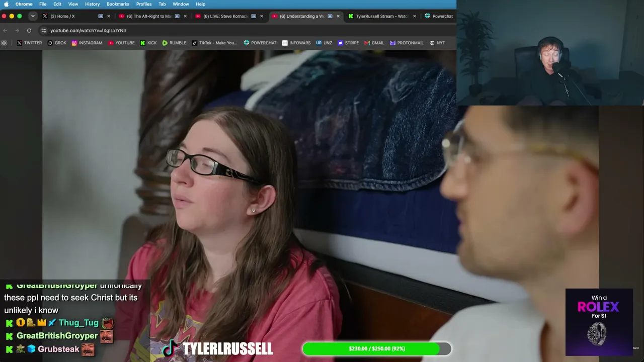Click the Win a Rolex ad
Viewport: 644px width, 362px height.
599,322
